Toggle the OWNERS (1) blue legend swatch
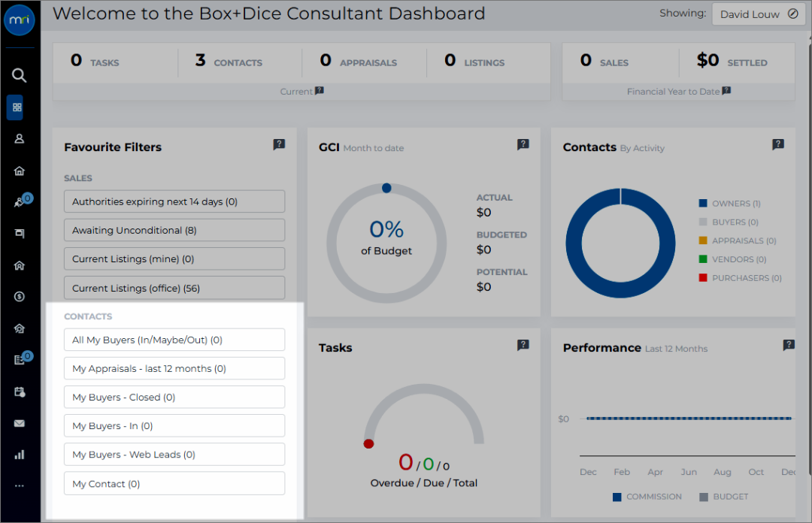This screenshot has height=523, width=812. point(703,204)
